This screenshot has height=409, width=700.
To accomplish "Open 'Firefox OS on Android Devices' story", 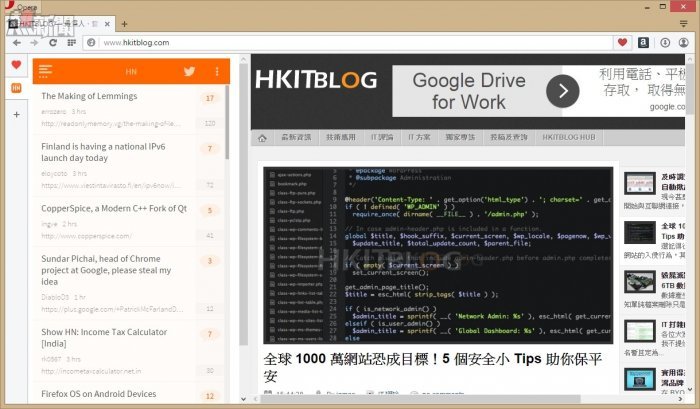I will click(x=99, y=394).
